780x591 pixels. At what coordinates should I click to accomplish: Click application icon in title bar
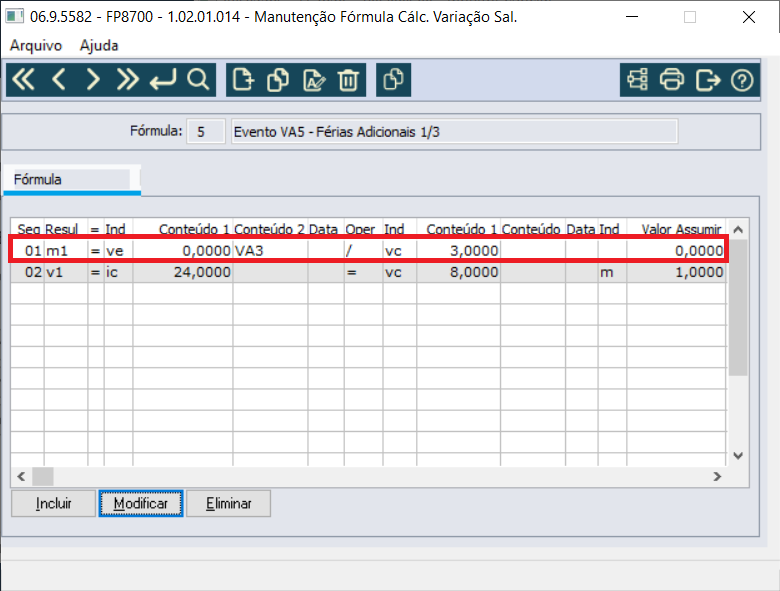(14, 16)
